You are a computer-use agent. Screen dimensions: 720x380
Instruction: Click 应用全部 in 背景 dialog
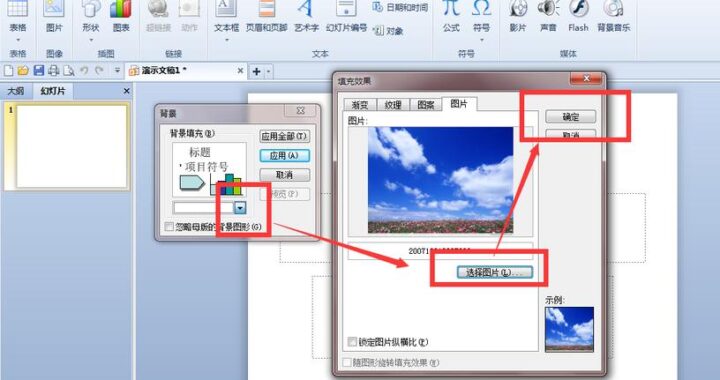(284, 136)
